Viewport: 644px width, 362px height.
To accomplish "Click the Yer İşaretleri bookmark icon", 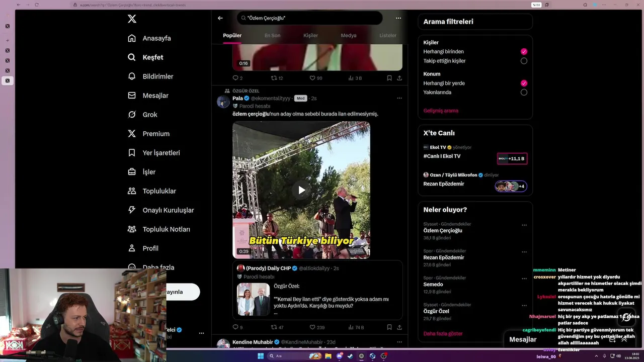I will 132,153.
